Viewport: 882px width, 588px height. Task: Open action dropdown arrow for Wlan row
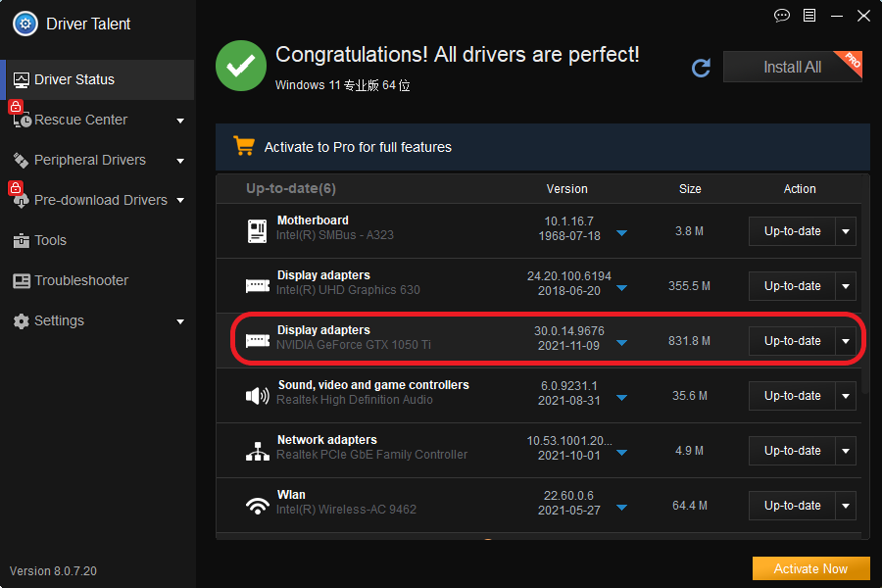[846, 506]
